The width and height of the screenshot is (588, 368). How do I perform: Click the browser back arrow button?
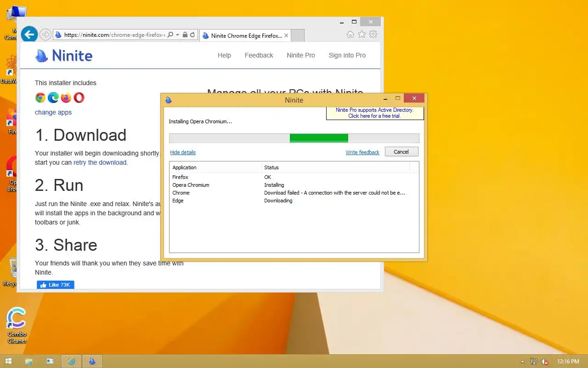point(29,34)
